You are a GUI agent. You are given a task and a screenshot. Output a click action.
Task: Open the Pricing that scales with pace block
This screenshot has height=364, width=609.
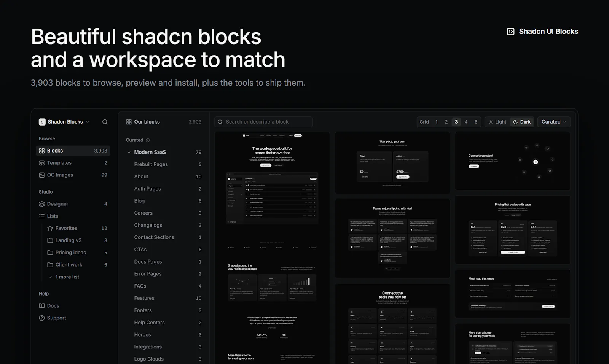click(513, 230)
